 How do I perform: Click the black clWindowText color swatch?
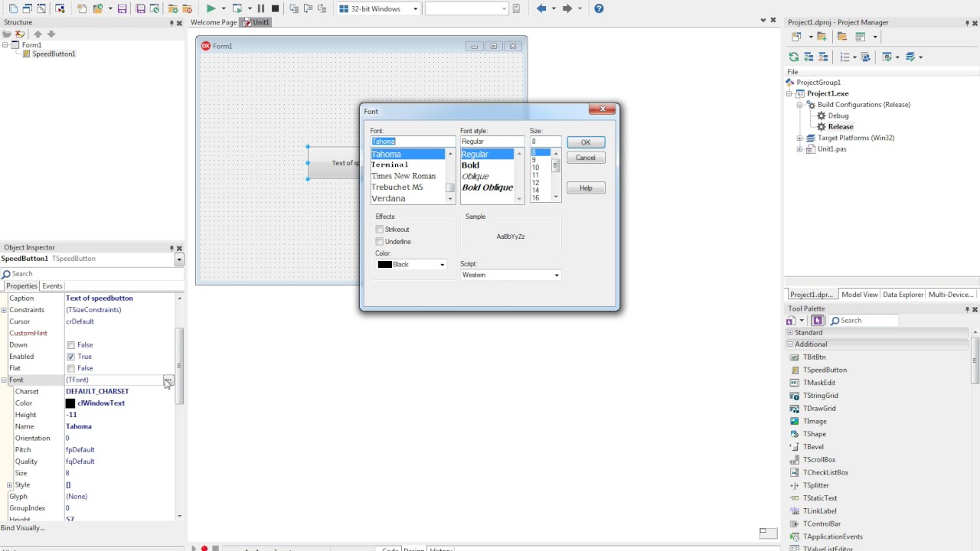[70, 403]
